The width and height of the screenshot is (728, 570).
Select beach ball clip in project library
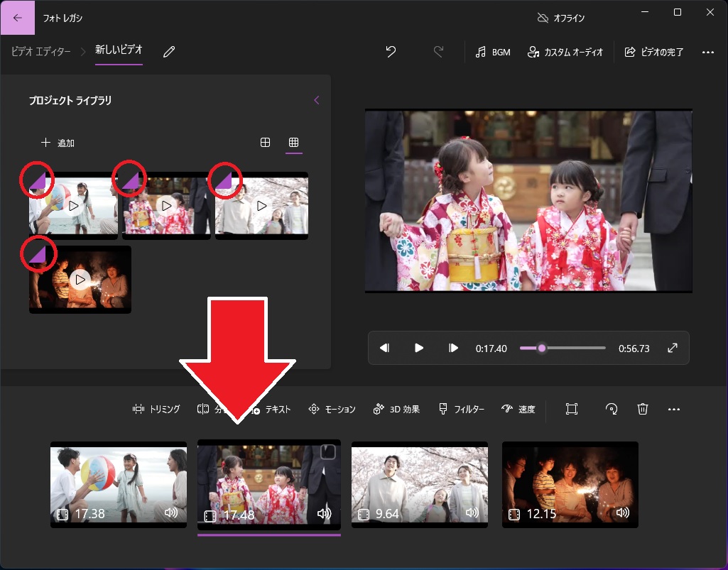(73, 206)
